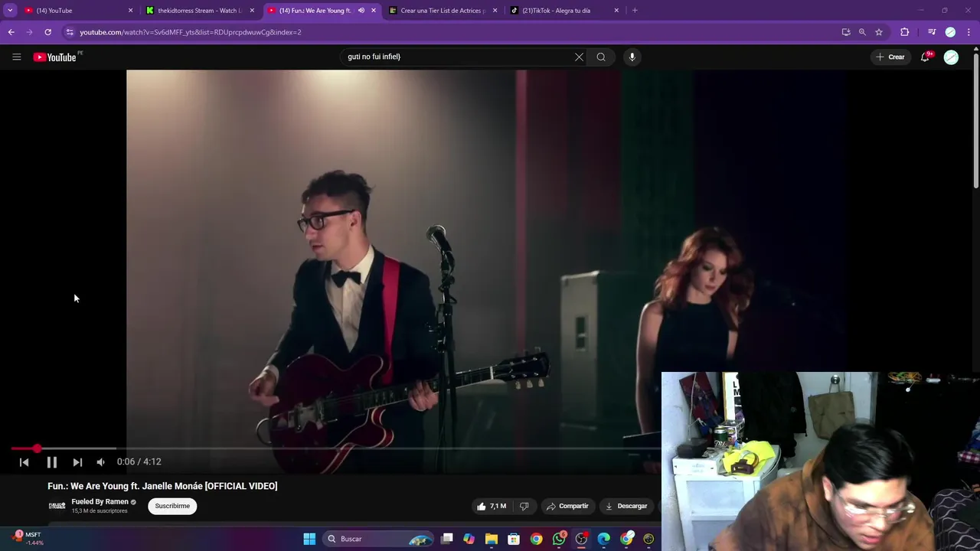980x551 pixels.
Task: Click the taskbar Buscar search box
Action: pos(378,539)
